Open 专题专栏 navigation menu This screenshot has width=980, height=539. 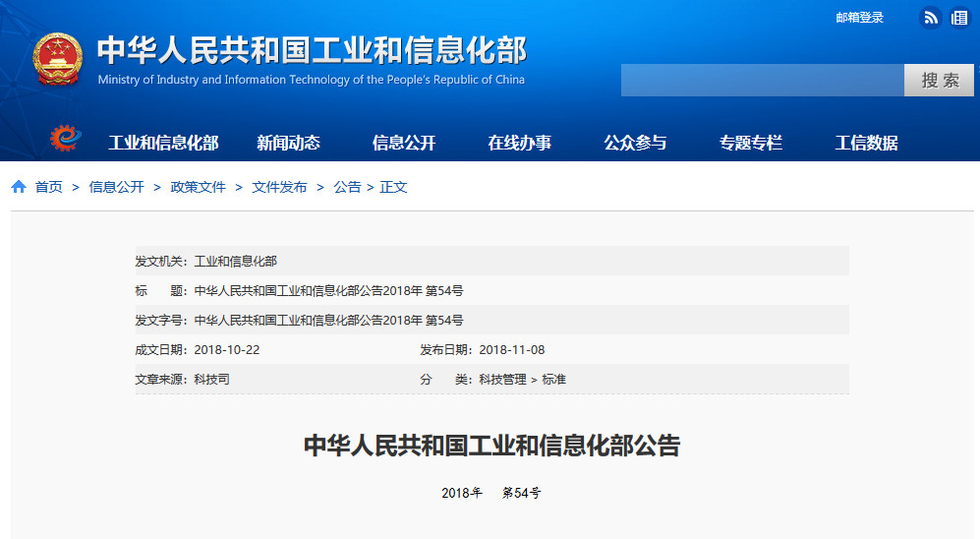pyautogui.click(x=751, y=143)
